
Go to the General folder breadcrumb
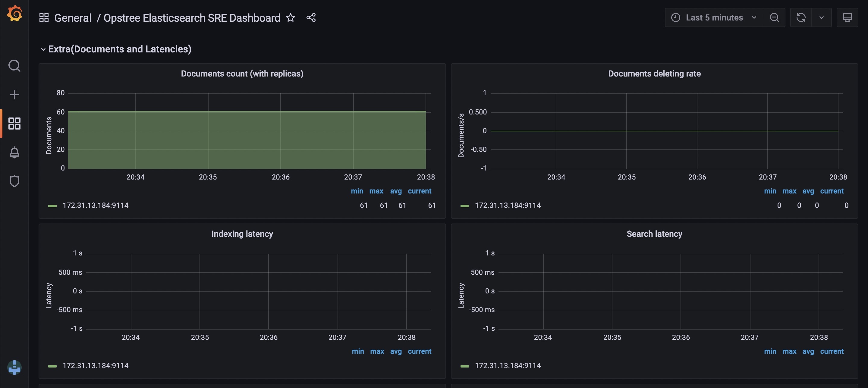(72, 18)
